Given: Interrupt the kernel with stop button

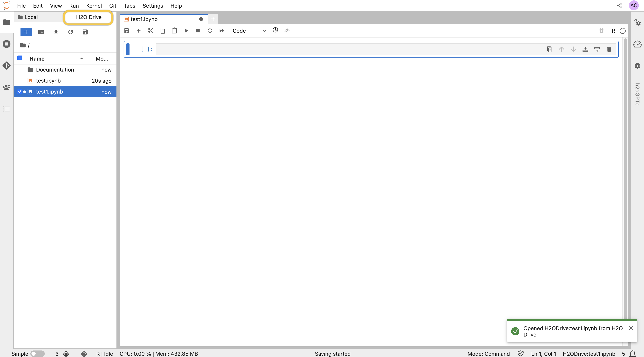Looking at the screenshot, I should (198, 31).
